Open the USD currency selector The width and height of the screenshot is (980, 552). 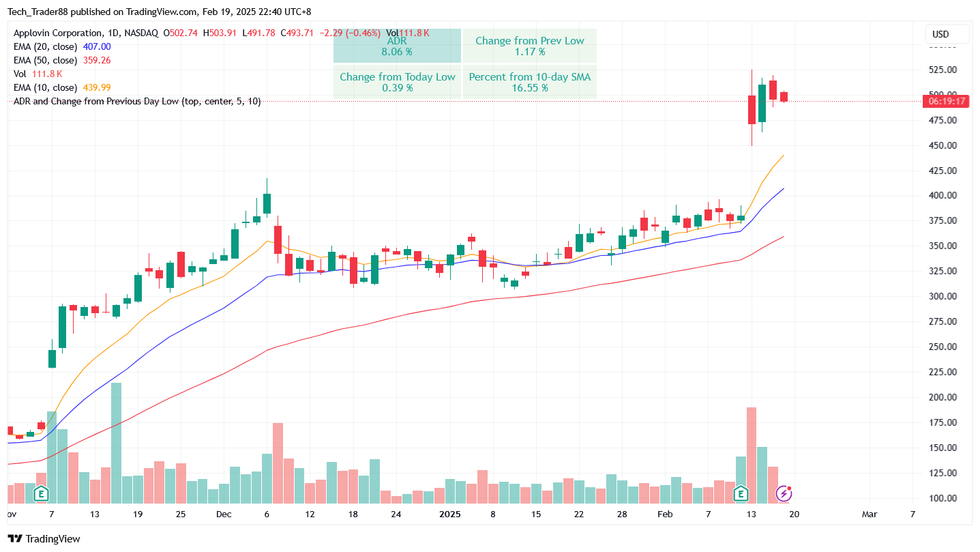(x=947, y=35)
